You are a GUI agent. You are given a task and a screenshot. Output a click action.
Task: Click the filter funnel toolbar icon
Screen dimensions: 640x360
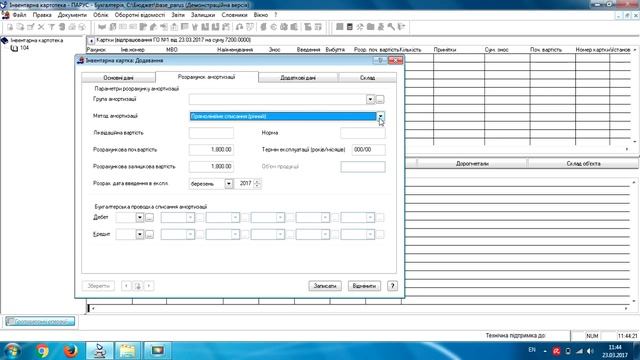[x=51, y=27]
